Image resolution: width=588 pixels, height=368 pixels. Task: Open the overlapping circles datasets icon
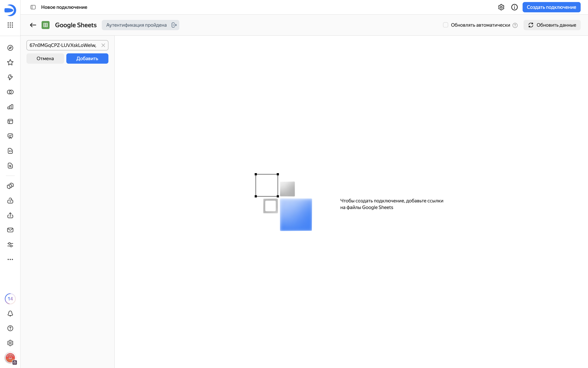click(x=10, y=92)
